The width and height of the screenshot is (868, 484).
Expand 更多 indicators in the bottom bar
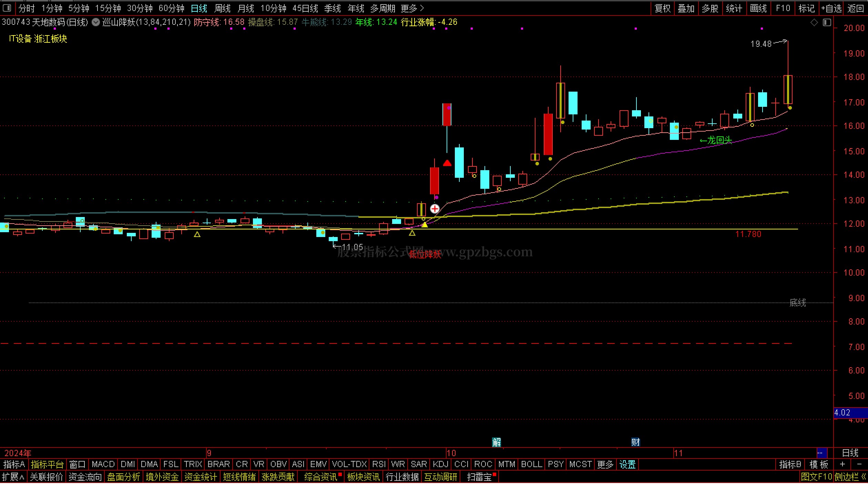point(605,464)
